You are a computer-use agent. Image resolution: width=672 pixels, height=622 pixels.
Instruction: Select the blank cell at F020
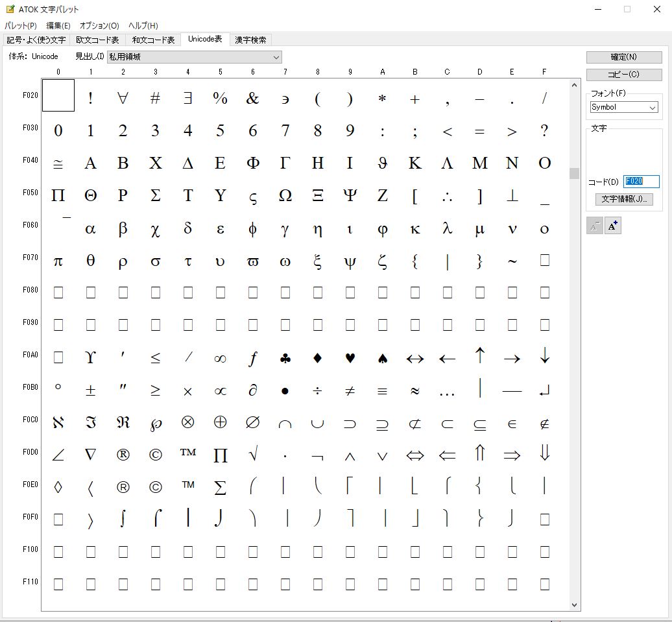tap(58, 95)
